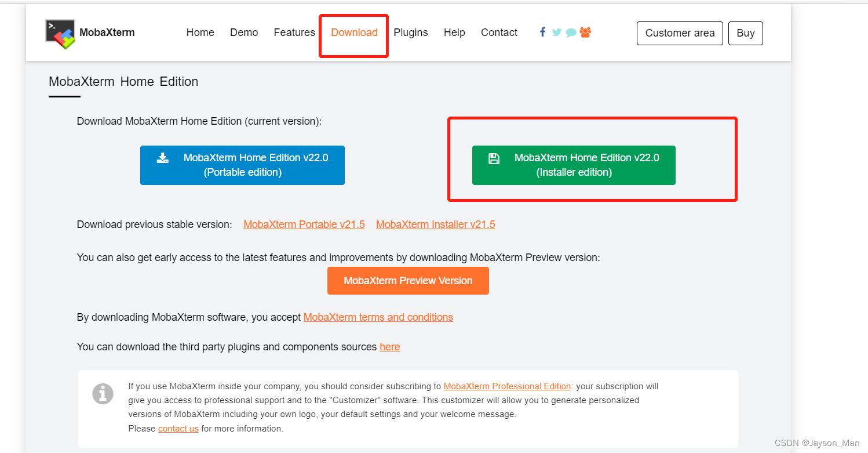This screenshot has height=453, width=868.
Task: Click the orange community people icon
Action: (x=585, y=32)
